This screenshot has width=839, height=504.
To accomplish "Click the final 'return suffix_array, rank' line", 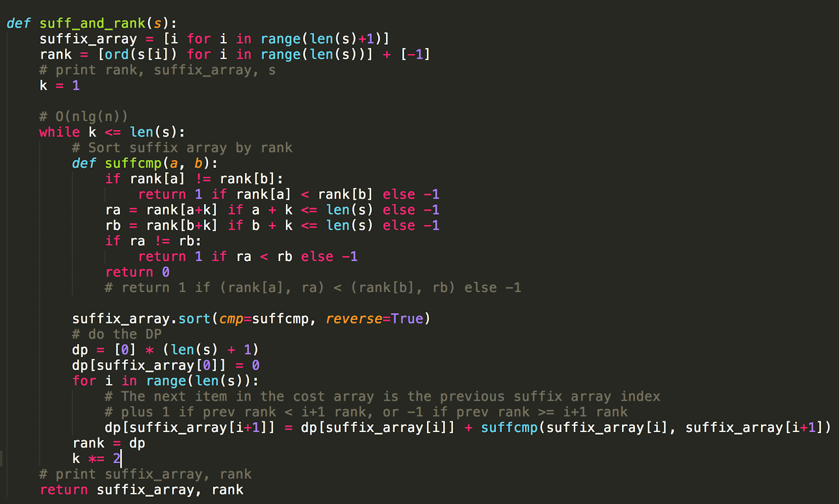I will click(142, 490).
